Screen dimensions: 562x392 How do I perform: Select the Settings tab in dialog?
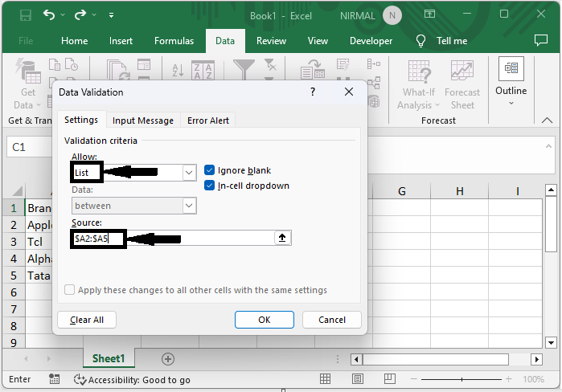click(81, 120)
